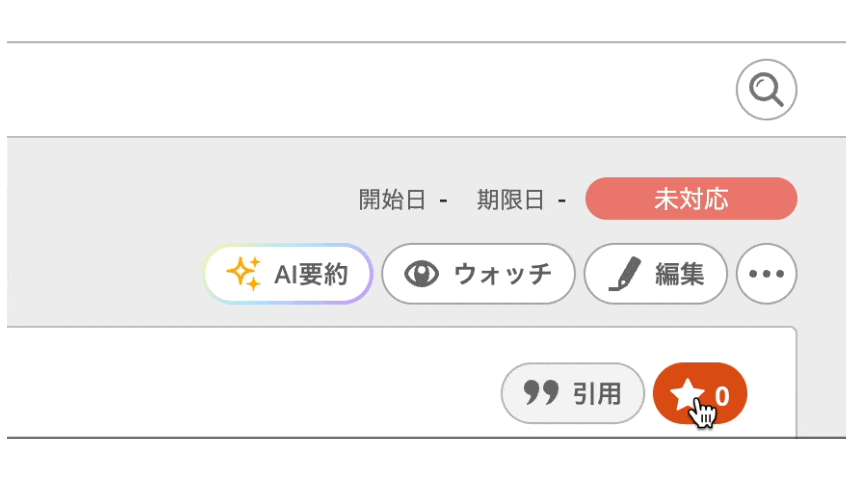This screenshot has width=853, height=480.
Task: Click the search magnifier icon
Action: [766, 91]
